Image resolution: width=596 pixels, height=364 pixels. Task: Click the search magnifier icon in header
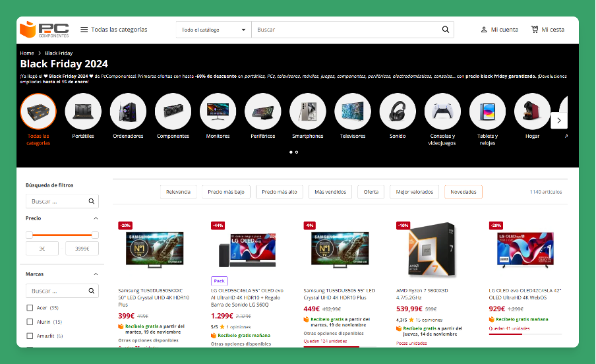pos(446,30)
